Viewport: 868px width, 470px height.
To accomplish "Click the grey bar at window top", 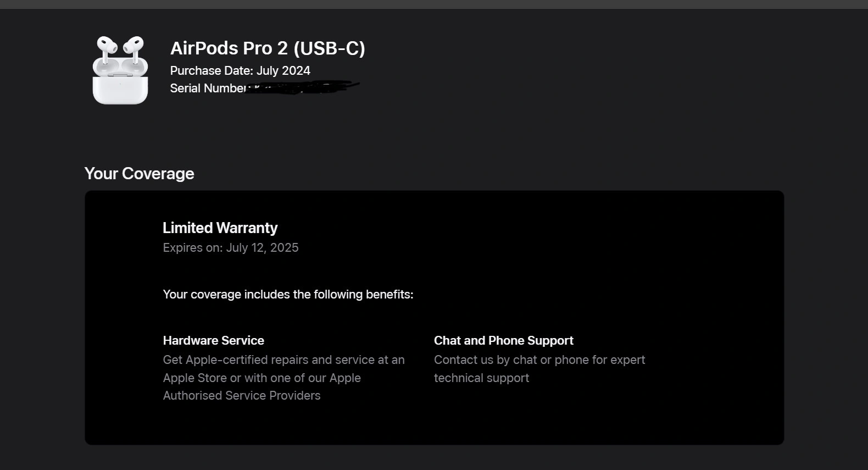I will pos(434,4).
